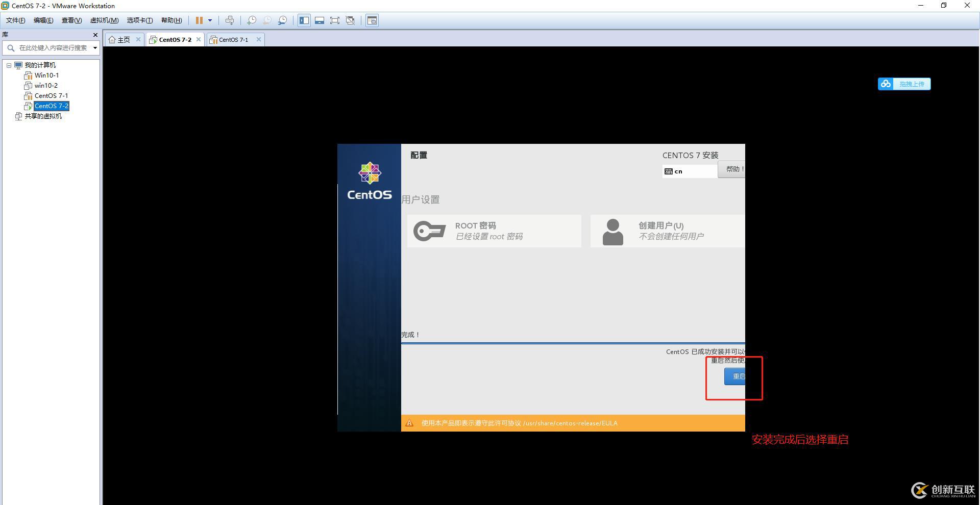
Task: Click the 帮助! help button in installer
Action: 731,169
